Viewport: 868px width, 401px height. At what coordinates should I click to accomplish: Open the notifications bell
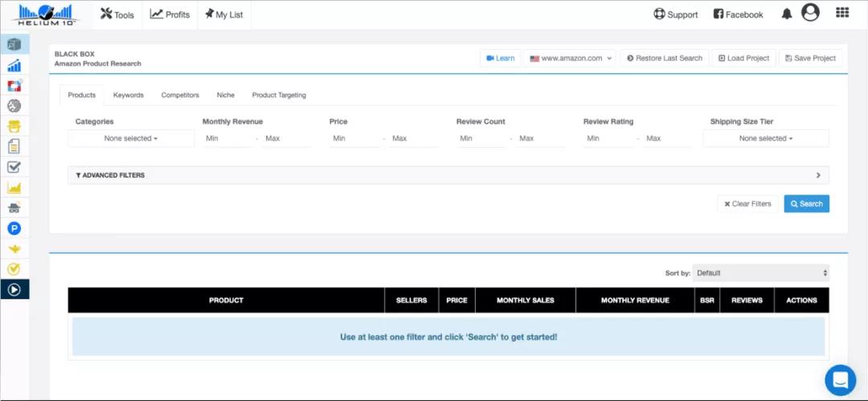pos(787,14)
